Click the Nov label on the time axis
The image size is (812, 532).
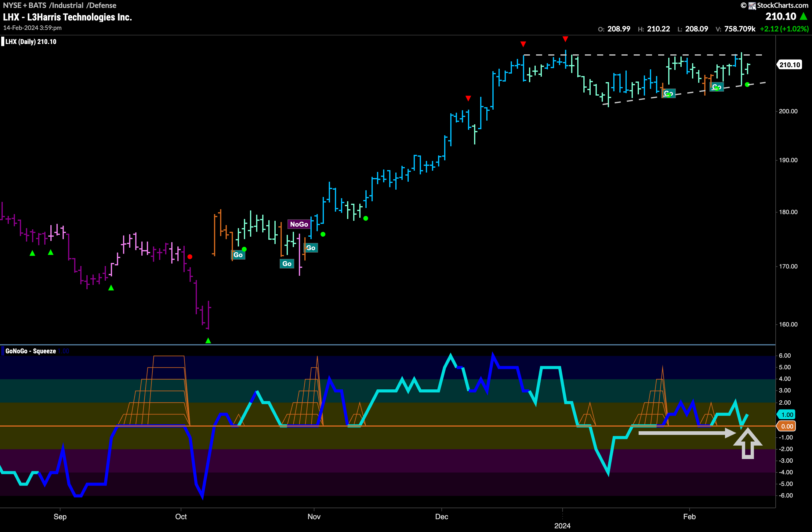coord(314,517)
